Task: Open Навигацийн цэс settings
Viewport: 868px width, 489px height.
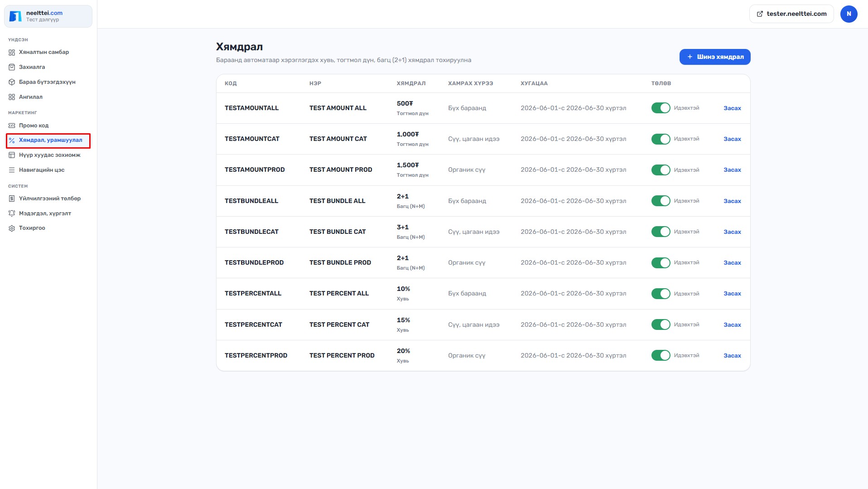Action: [x=48, y=170]
